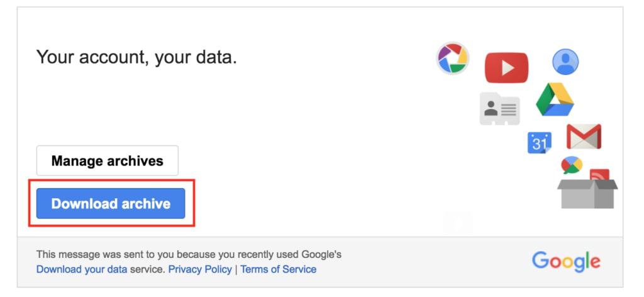The image size is (644, 297).
Task: Click the gray Contacts card icon
Action: (500, 108)
